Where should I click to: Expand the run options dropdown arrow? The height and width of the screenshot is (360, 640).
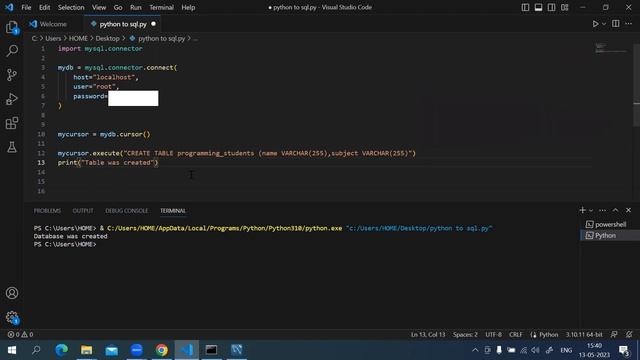coord(604,24)
